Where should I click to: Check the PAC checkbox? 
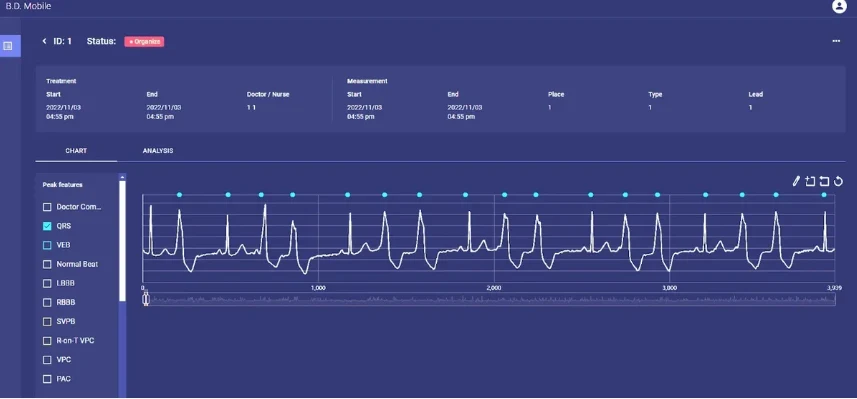(x=47, y=379)
